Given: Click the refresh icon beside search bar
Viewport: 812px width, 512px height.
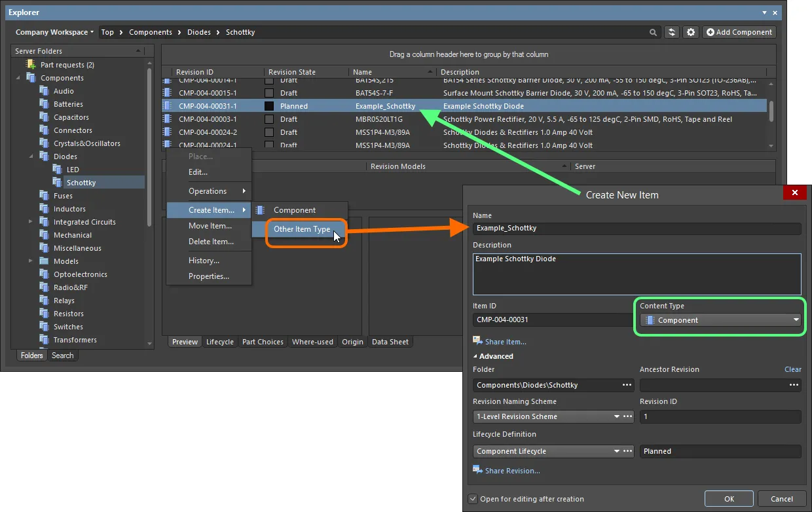Looking at the screenshot, I should coord(671,32).
